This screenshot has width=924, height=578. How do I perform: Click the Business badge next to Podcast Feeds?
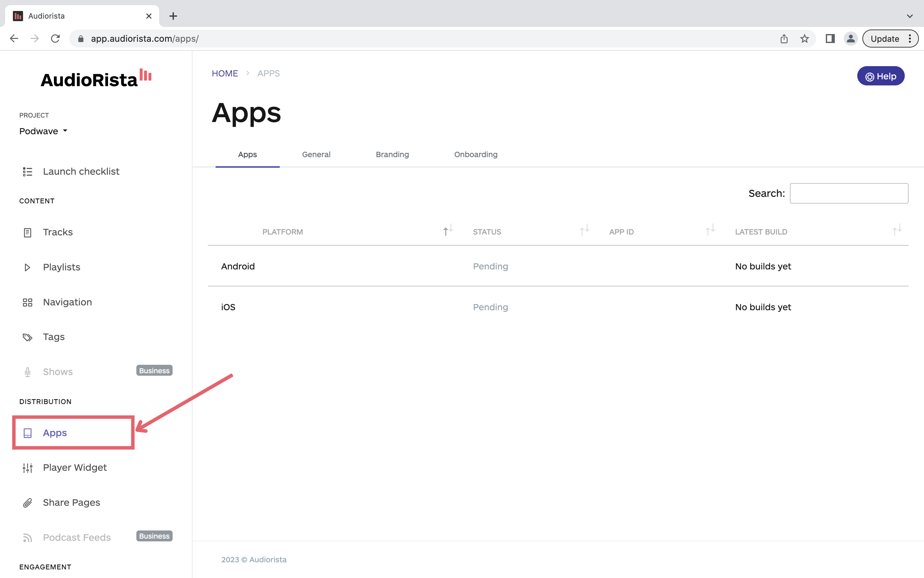[x=154, y=536]
